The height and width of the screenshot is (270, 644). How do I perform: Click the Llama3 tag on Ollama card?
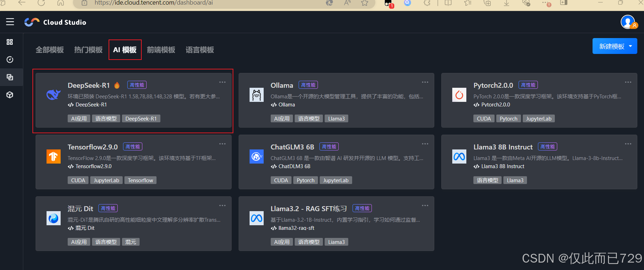click(x=337, y=118)
